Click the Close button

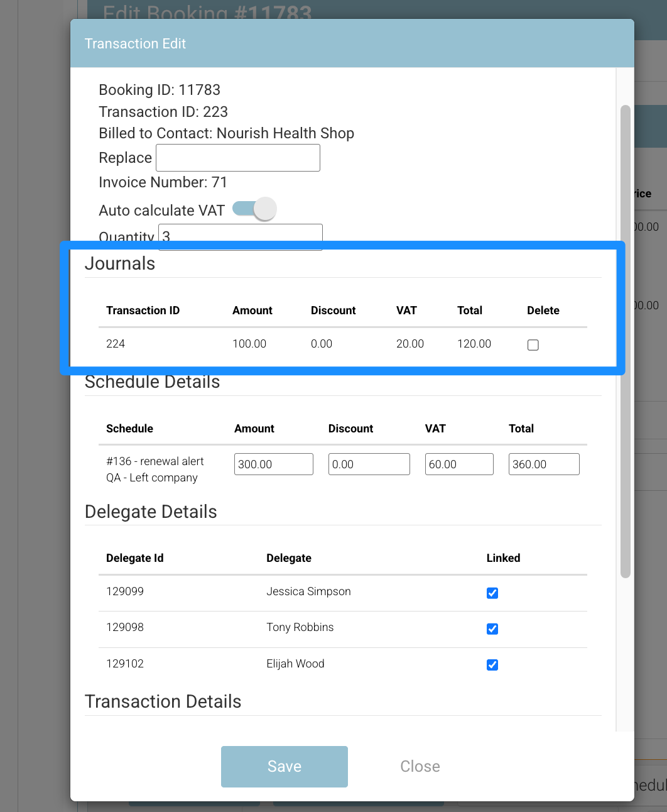click(x=420, y=766)
